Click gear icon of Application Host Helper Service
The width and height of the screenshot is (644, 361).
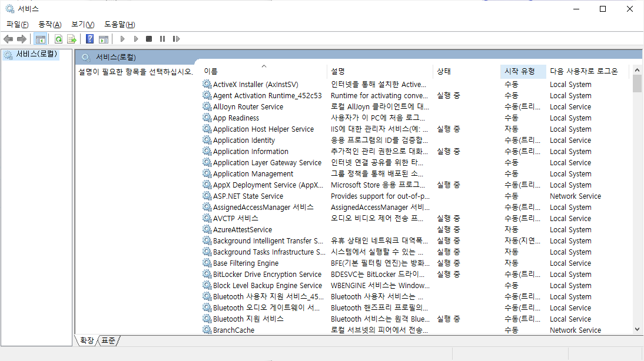point(207,129)
